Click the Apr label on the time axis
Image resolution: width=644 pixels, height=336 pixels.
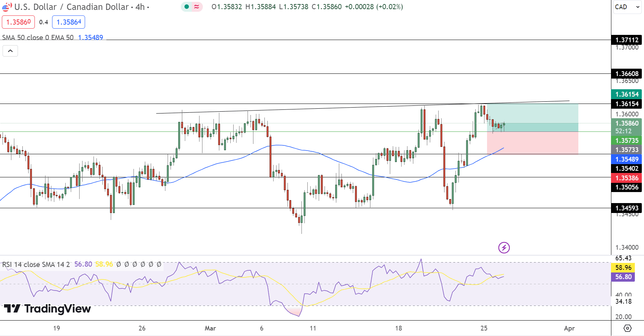[x=569, y=328]
